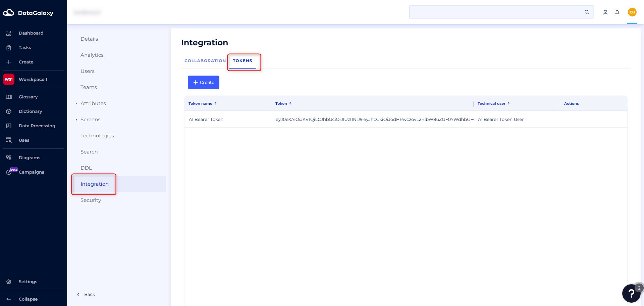Select the AI Bearer Token name cell
644x306 pixels.
pos(206,119)
